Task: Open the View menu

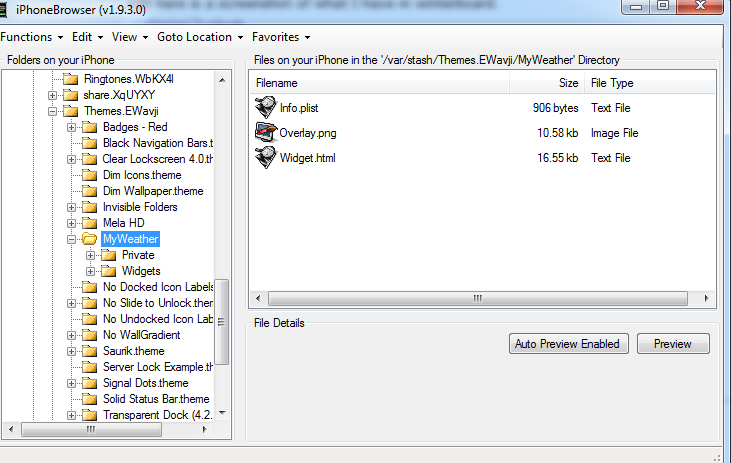Action: [x=130, y=37]
